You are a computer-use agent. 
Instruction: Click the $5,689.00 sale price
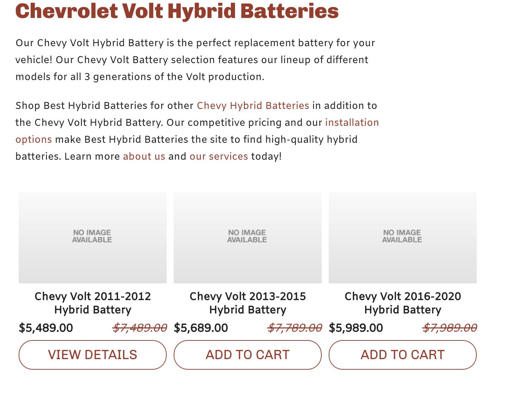click(x=201, y=328)
